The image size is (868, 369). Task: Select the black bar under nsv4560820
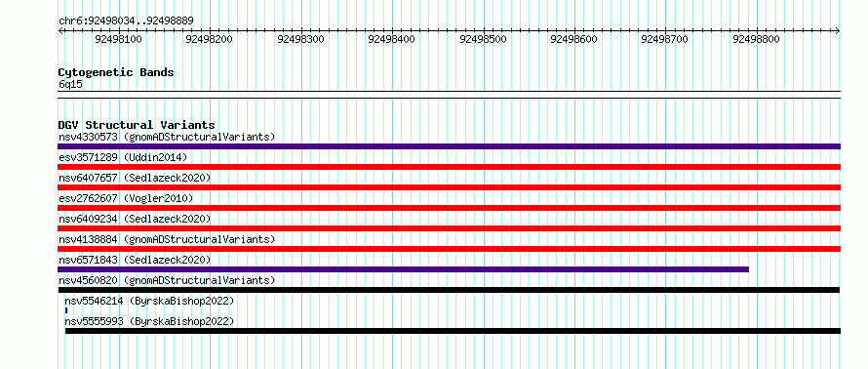(449, 290)
